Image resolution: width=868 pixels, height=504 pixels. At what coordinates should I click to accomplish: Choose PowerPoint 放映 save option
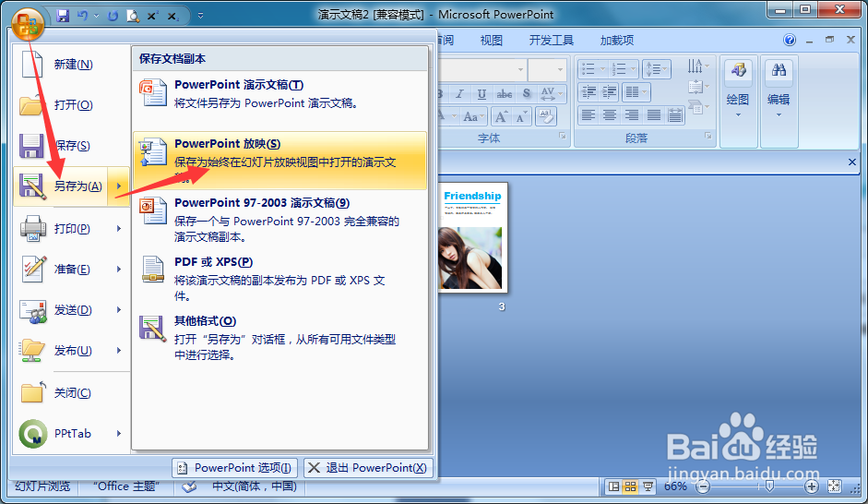[279, 161]
